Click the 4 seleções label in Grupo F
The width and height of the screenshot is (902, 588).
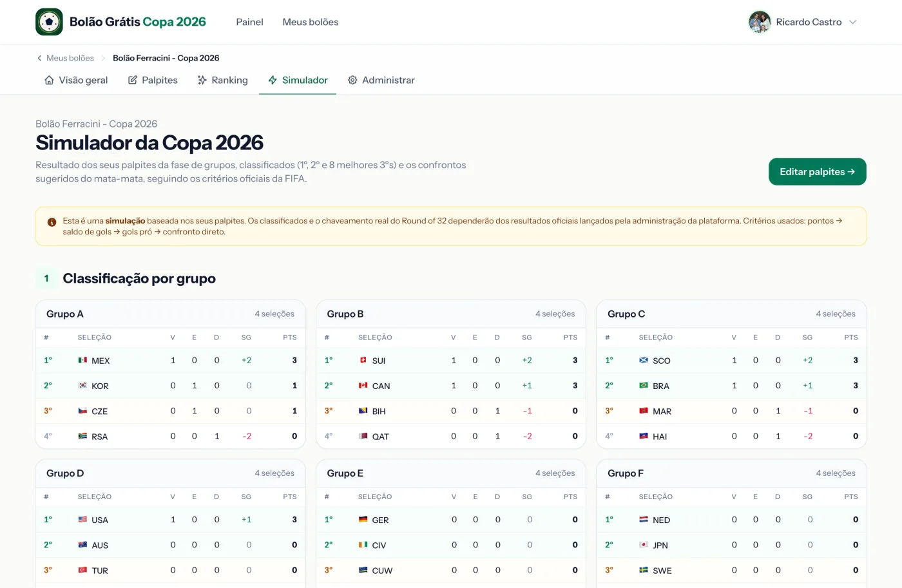[x=836, y=473]
